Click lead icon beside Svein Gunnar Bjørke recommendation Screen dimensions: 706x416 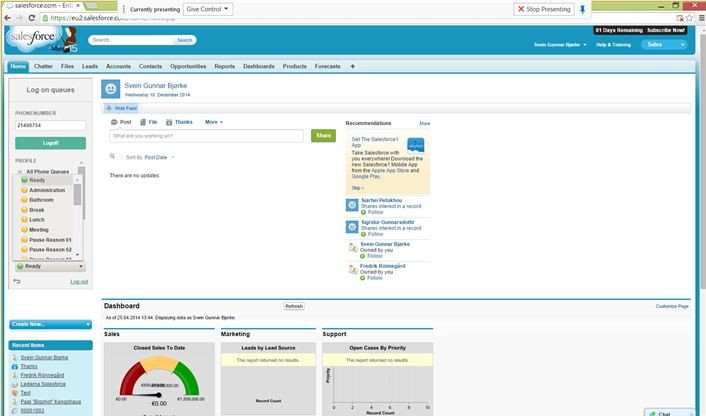click(x=353, y=248)
